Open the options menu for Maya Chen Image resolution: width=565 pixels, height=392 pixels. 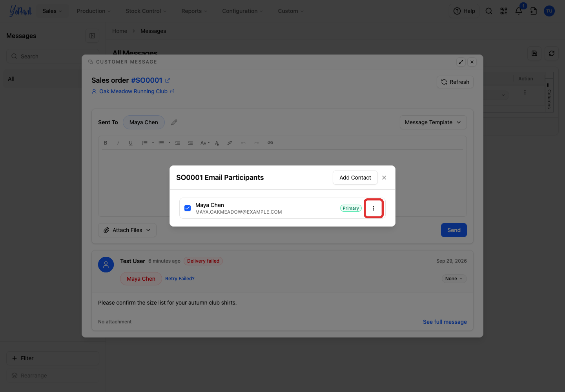pyautogui.click(x=374, y=208)
